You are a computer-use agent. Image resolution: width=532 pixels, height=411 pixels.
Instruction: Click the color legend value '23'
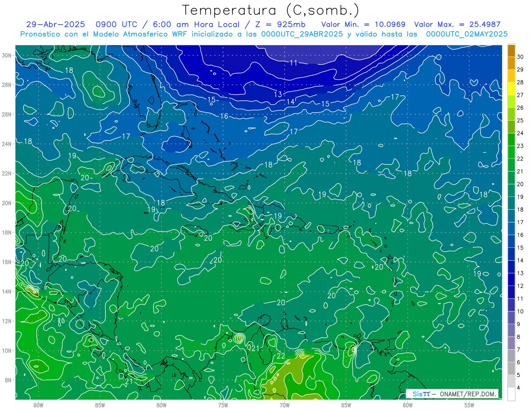520,146
